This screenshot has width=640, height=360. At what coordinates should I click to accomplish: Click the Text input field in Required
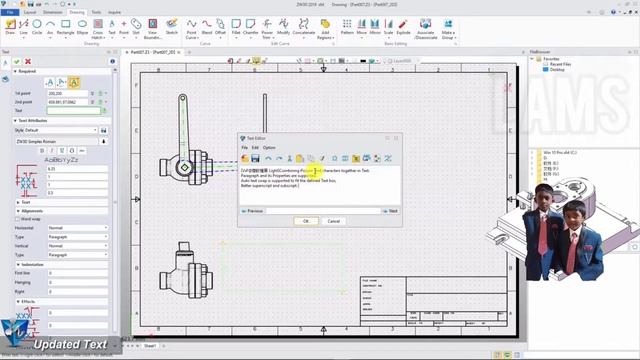tap(74, 111)
